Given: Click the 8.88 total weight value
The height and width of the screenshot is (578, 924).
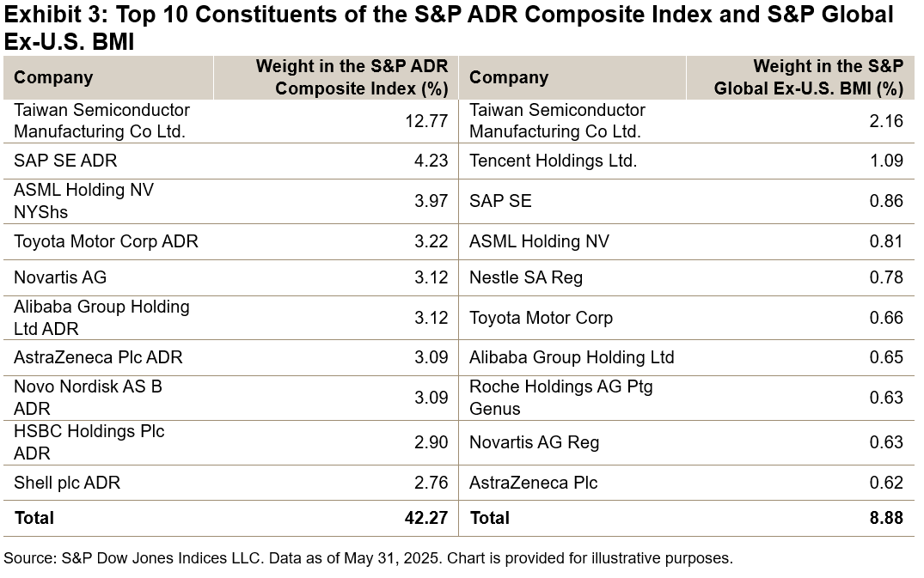Looking at the screenshot, I should [885, 518].
